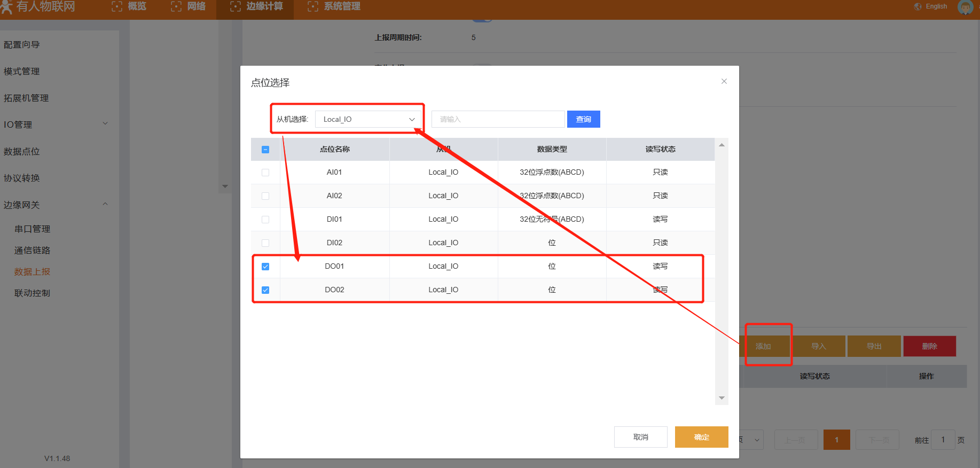Uncheck the DO01 row checkbox
This screenshot has height=468, width=980.
pos(265,267)
